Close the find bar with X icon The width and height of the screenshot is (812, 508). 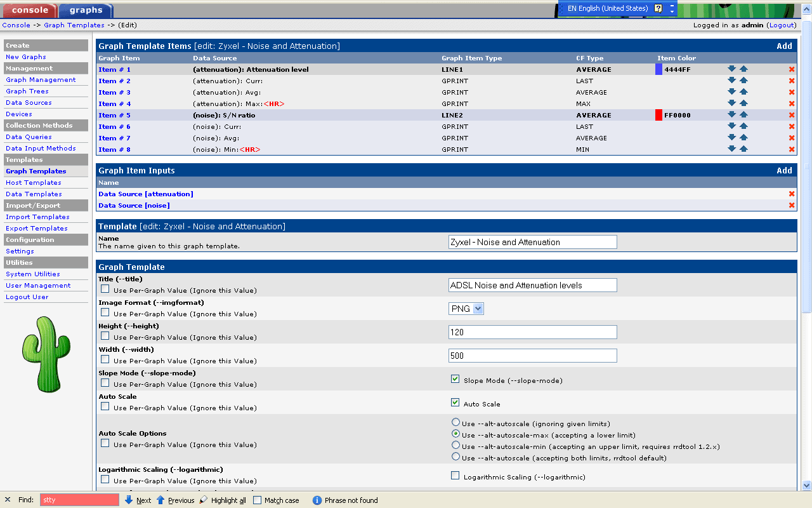pyautogui.click(x=8, y=500)
